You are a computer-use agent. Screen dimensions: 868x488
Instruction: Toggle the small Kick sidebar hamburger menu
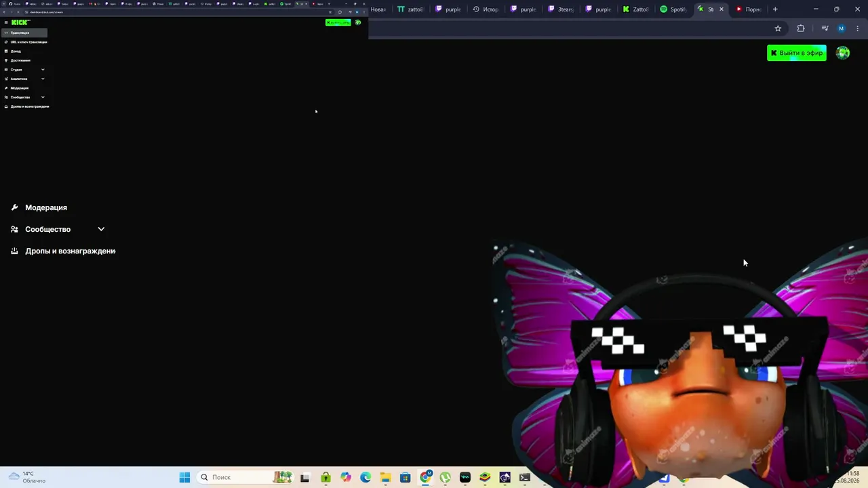tap(6, 22)
